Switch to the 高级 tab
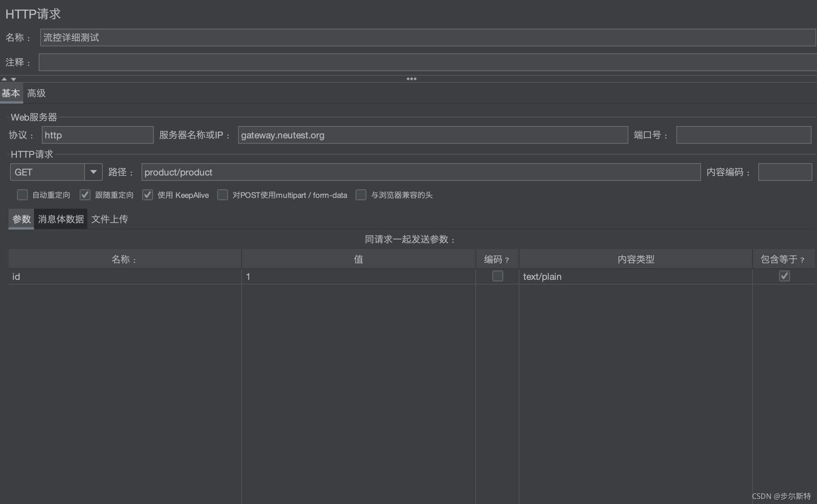The width and height of the screenshot is (817, 504). (36, 93)
